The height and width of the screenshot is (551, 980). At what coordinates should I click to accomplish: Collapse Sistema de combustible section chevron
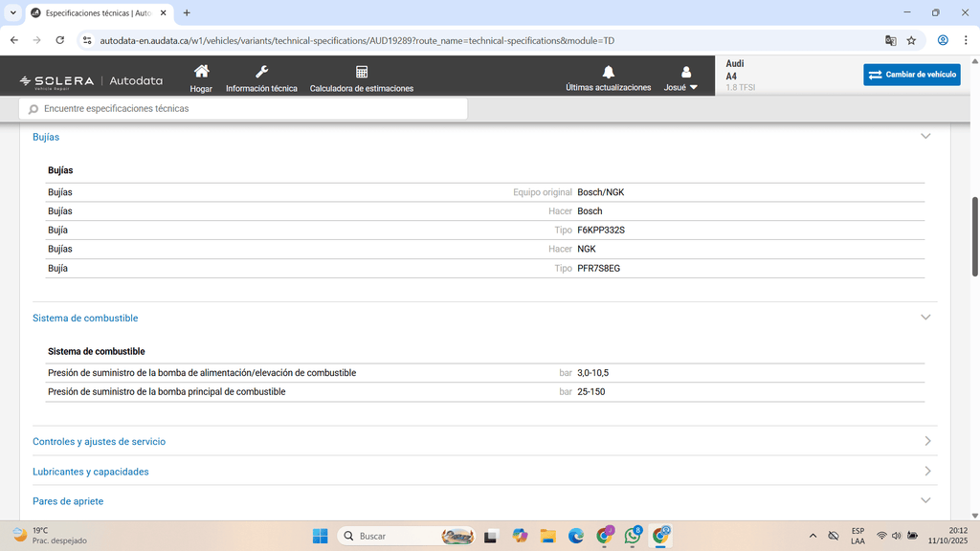(x=924, y=318)
